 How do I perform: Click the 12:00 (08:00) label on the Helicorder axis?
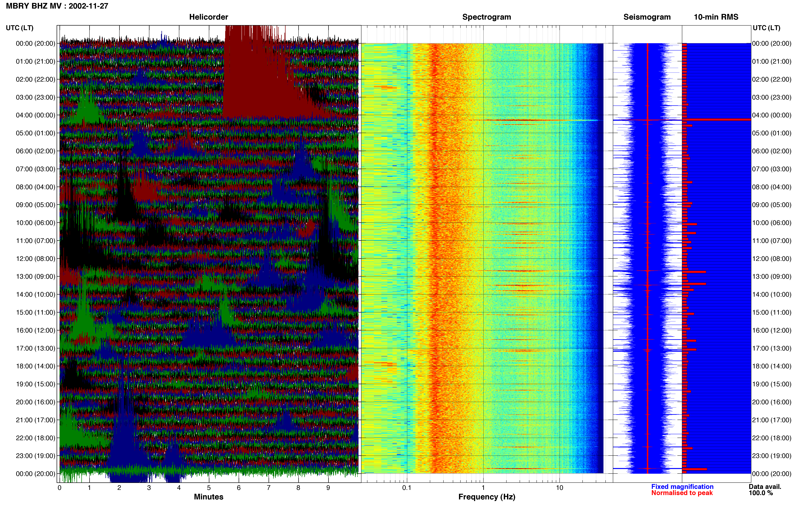point(36,259)
